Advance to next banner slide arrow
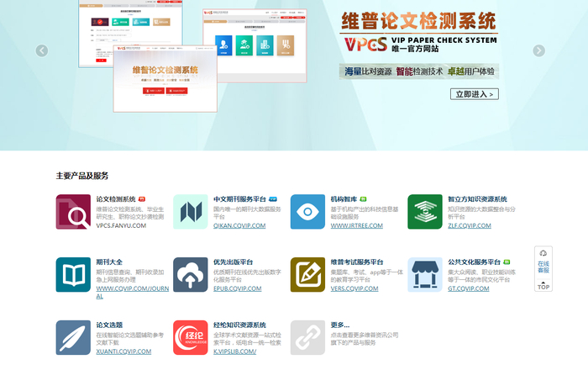This screenshot has width=588, height=370. coord(539,50)
